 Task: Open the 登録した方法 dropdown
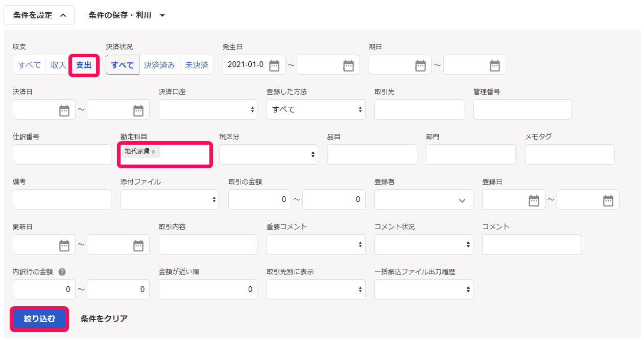click(x=316, y=109)
